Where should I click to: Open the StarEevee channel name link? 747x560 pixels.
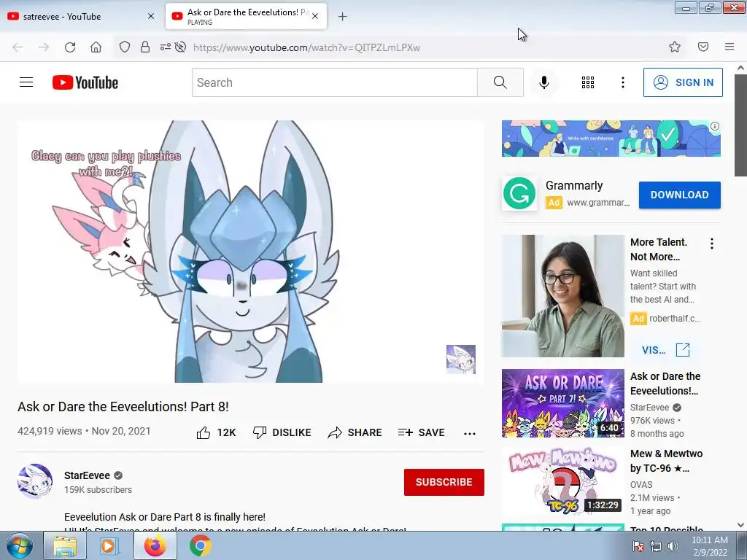88,475
